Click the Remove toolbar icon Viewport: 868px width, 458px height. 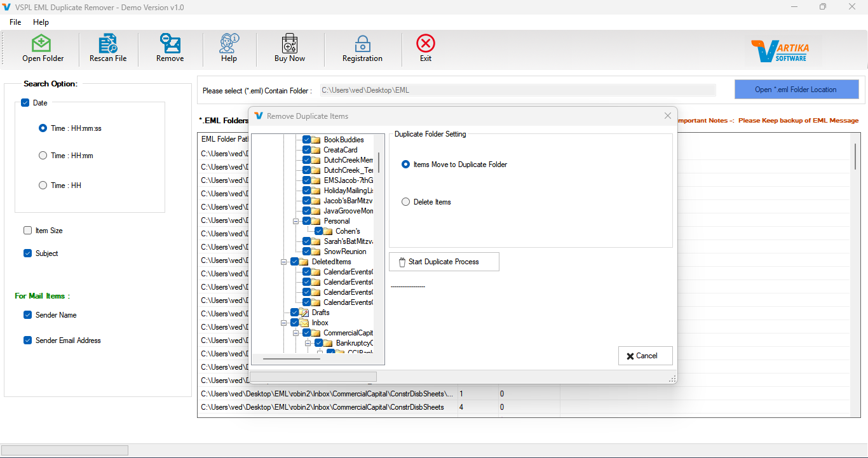click(x=170, y=43)
